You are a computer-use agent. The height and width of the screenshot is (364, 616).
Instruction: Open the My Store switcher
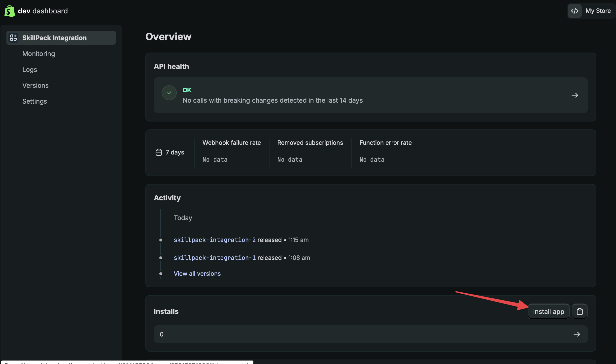point(591,11)
